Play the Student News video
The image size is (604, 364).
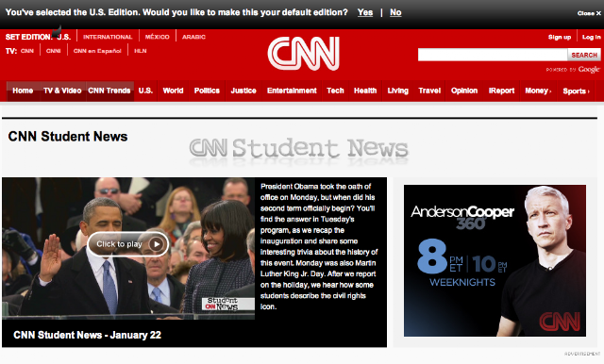(128, 244)
